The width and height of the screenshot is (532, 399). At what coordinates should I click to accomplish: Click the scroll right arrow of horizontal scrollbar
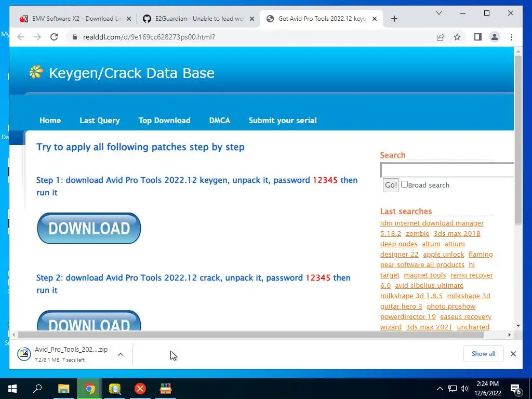(x=509, y=335)
